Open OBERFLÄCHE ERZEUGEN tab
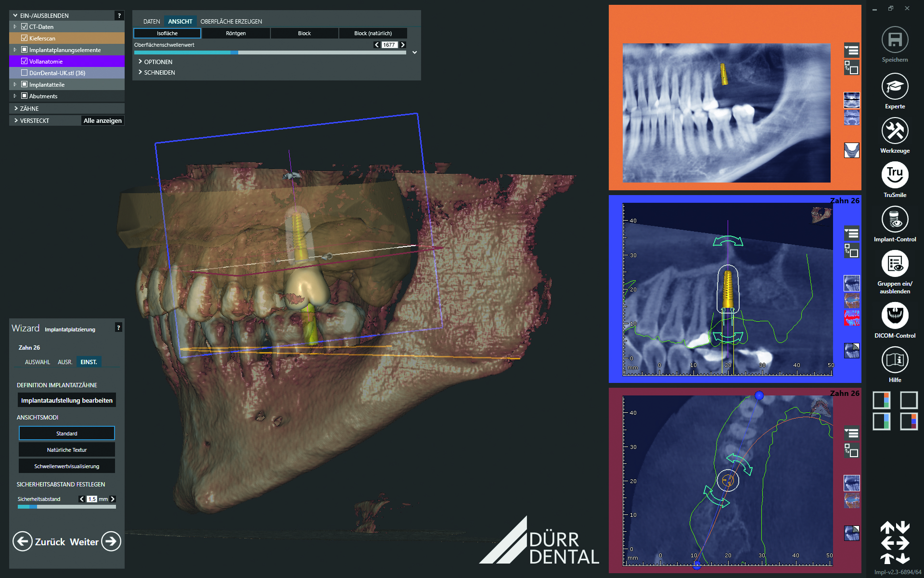 [x=231, y=21]
